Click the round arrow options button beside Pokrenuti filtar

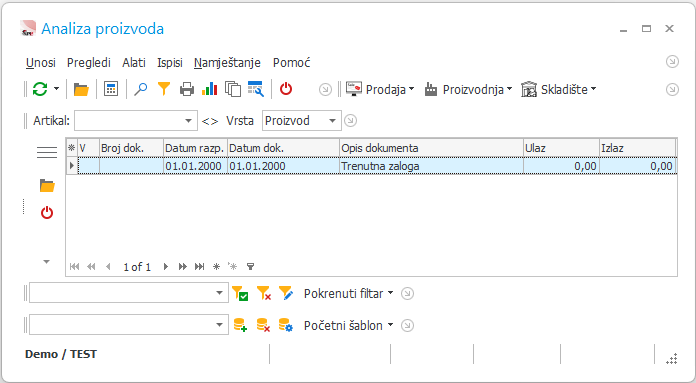click(407, 294)
